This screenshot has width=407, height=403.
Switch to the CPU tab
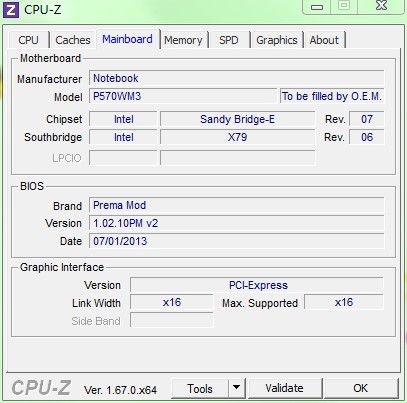coord(28,40)
